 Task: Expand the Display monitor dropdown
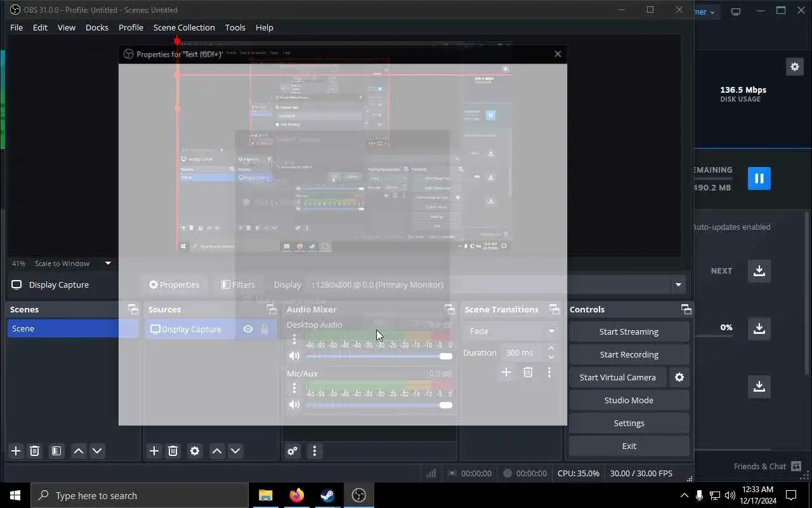(x=678, y=284)
